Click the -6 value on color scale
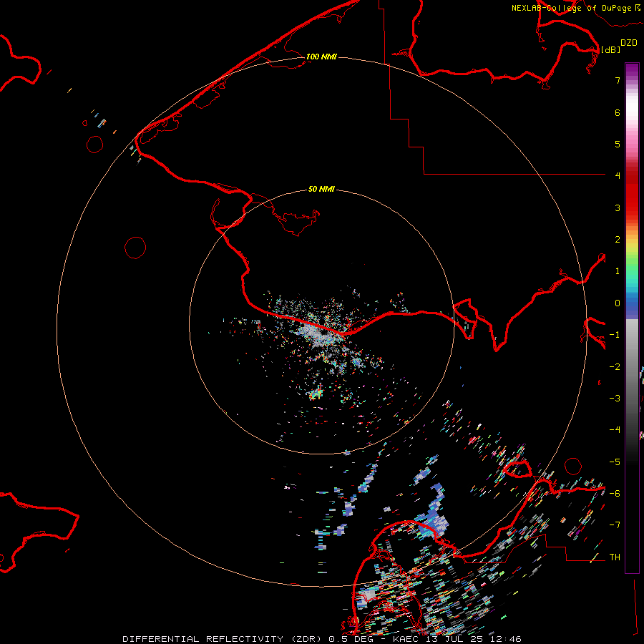The image size is (644, 644). (615, 494)
